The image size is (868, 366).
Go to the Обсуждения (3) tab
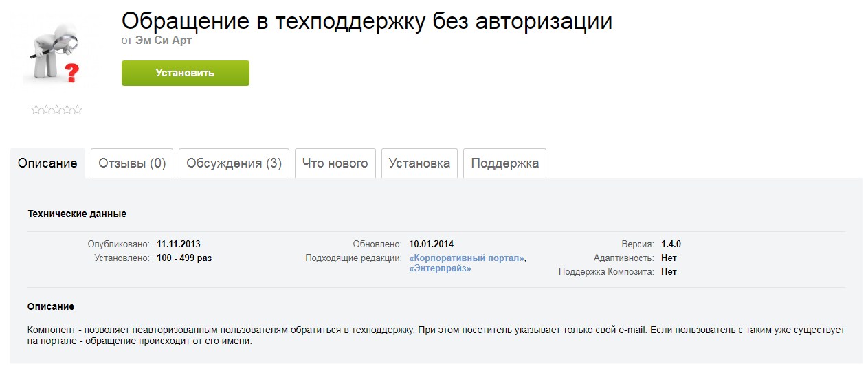coord(234,163)
